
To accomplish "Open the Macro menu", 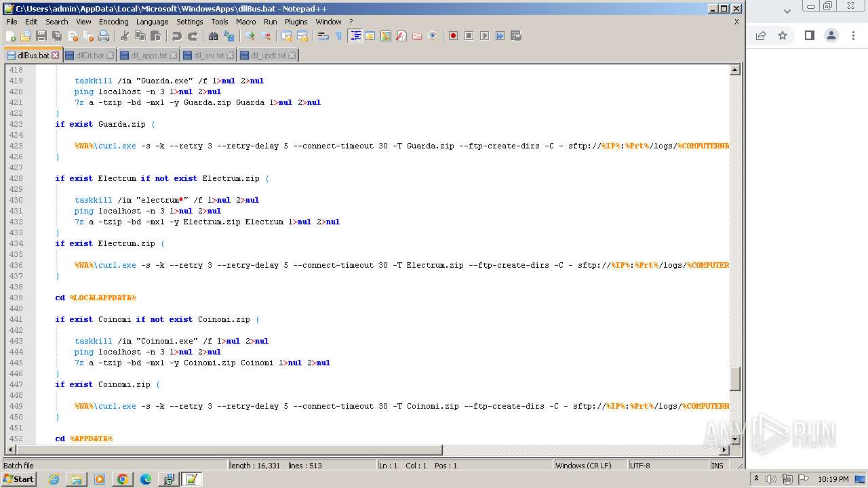I will click(246, 22).
